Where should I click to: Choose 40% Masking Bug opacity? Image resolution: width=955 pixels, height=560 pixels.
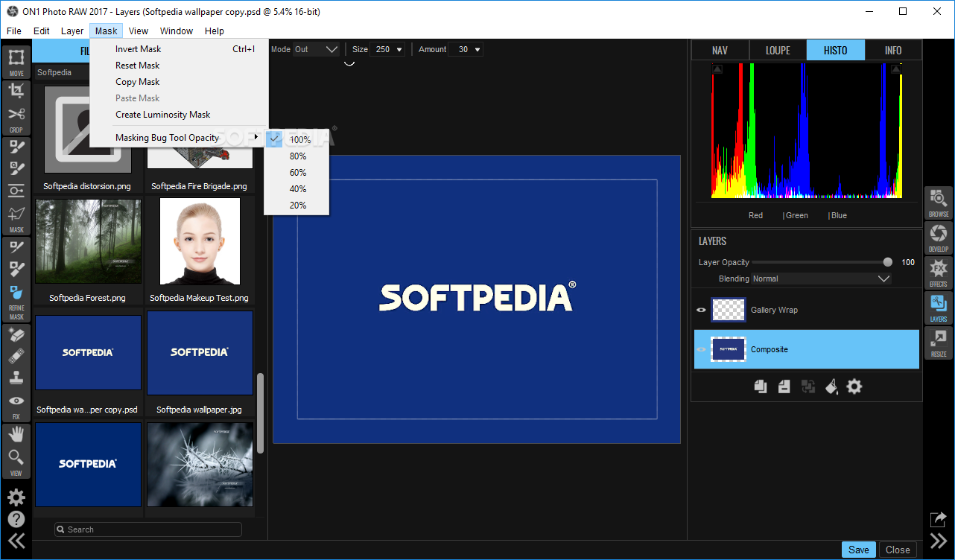(296, 188)
